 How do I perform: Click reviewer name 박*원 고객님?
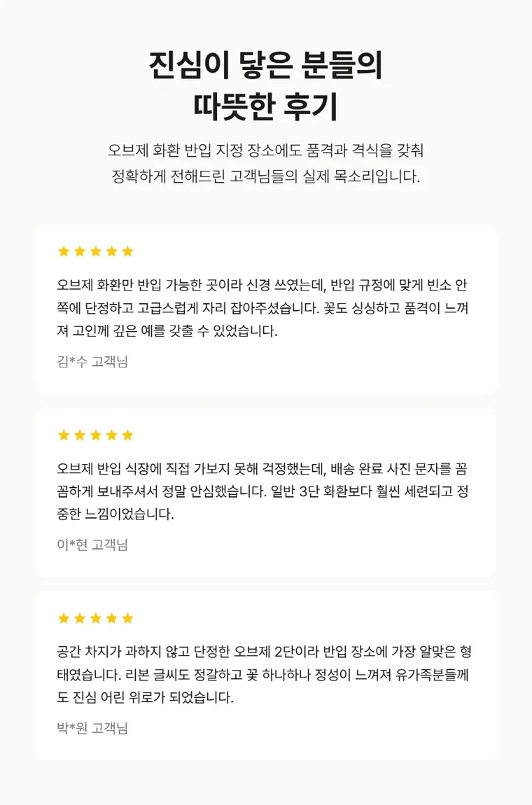coord(92,728)
